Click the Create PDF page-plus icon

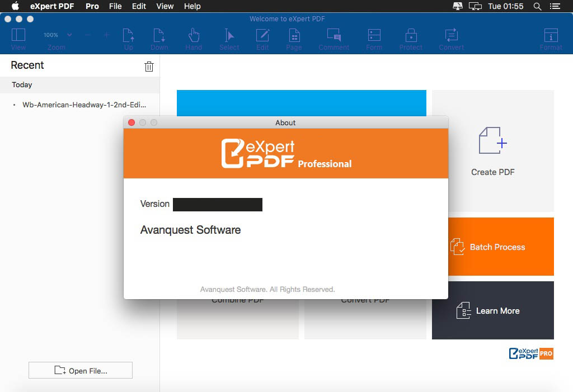pyautogui.click(x=492, y=140)
